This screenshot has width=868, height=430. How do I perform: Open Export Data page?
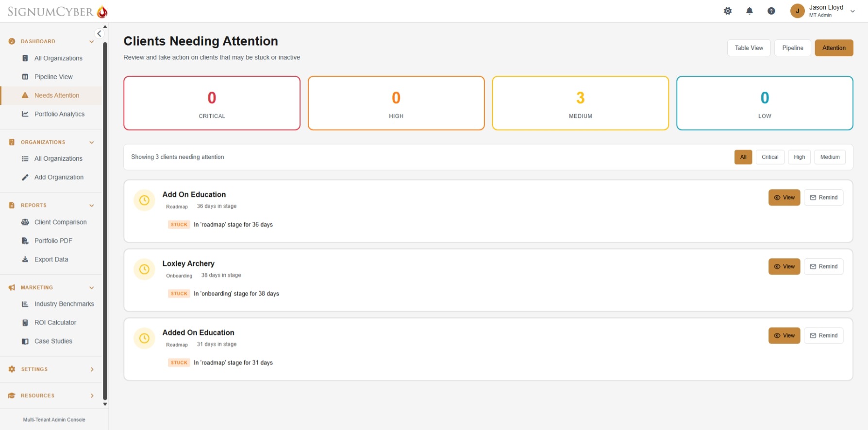click(52, 259)
